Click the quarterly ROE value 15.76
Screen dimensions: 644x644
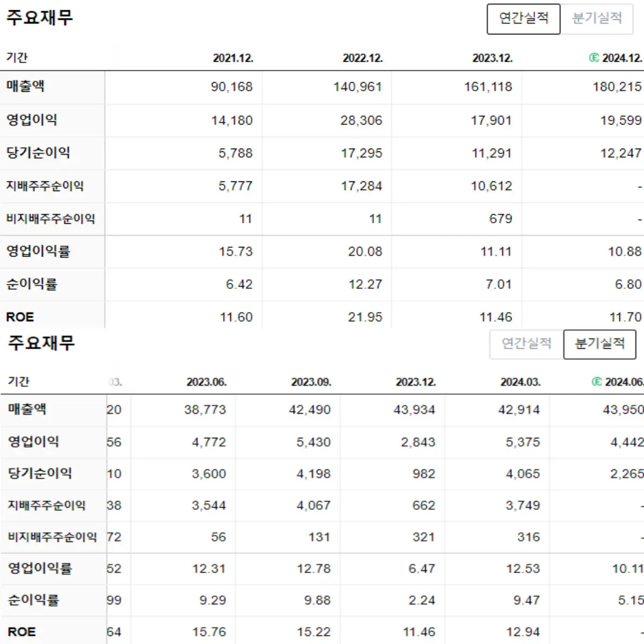coord(209,632)
